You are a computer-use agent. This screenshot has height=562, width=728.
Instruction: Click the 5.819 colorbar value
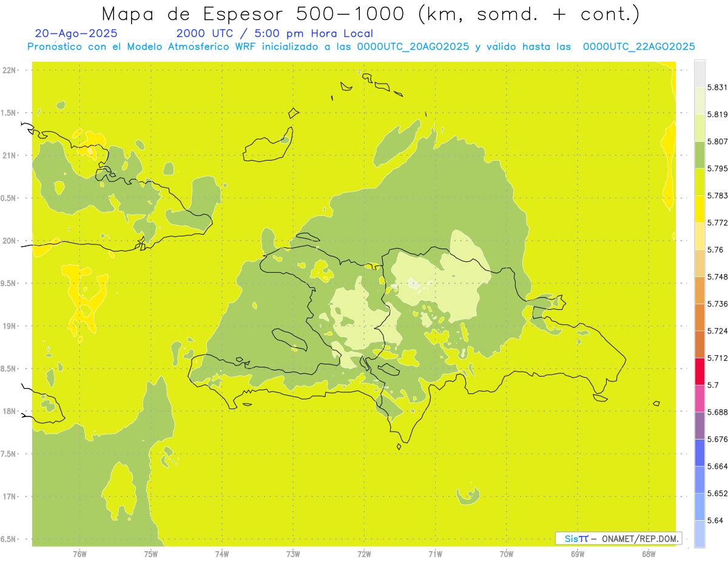(x=717, y=115)
